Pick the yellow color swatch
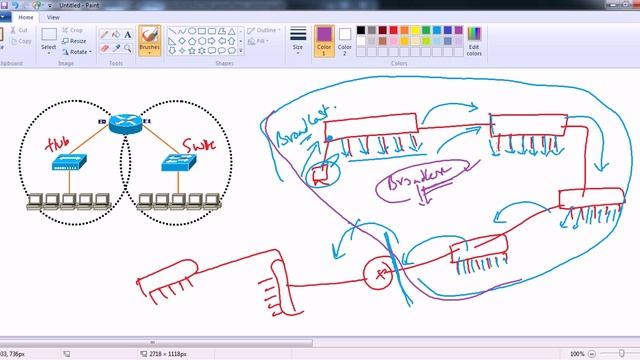This screenshot has height=360, width=640. point(415,30)
